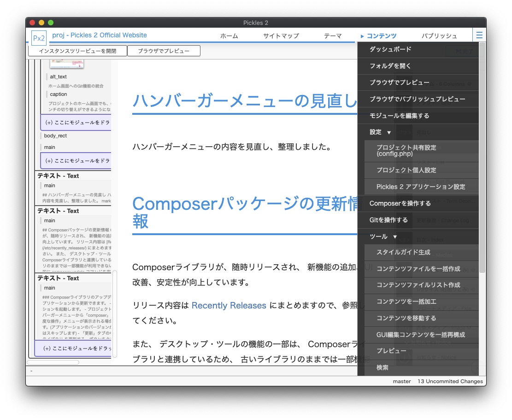The image size is (512, 420).
Task: Close the hamburger menu icon
Action: (x=479, y=35)
